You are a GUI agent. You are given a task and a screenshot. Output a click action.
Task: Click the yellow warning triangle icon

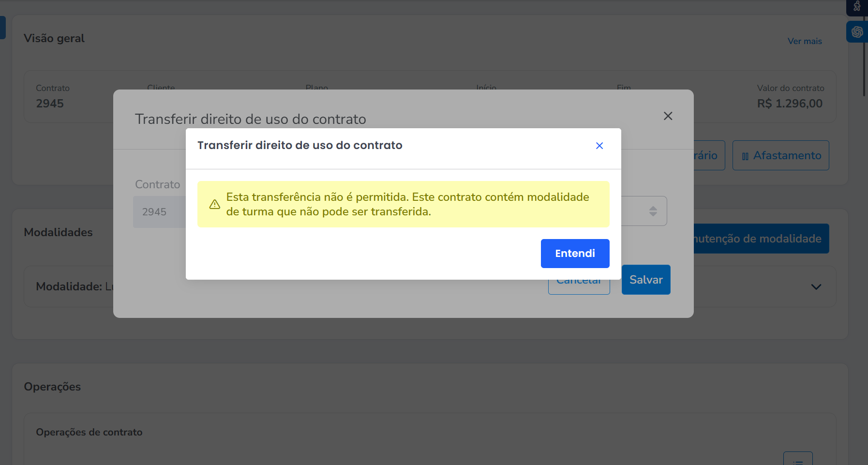pyautogui.click(x=215, y=205)
